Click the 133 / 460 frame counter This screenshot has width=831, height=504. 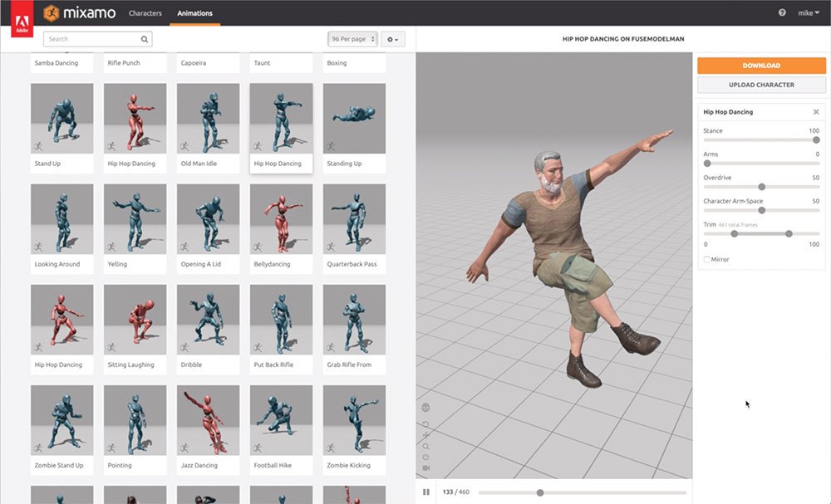click(x=455, y=492)
